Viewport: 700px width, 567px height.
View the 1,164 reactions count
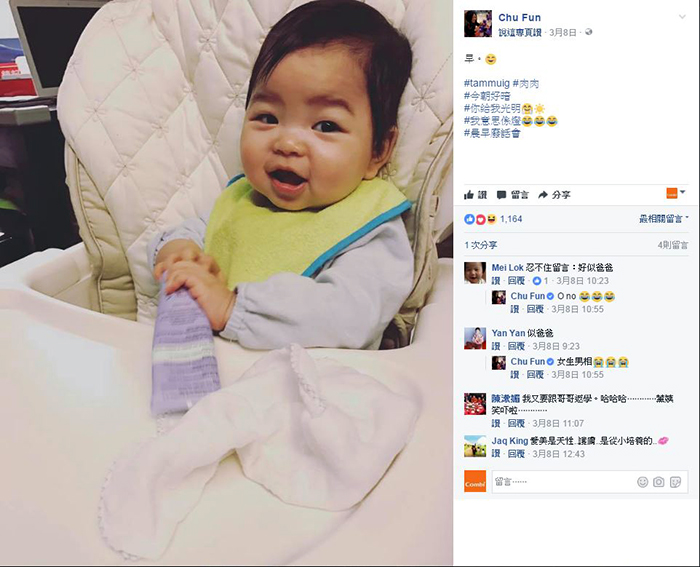(x=511, y=219)
